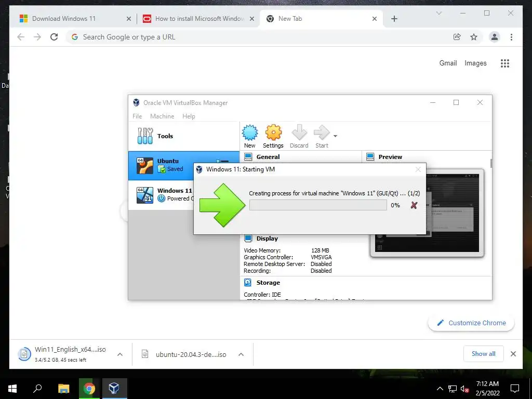The height and width of the screenshot is (399, 532).
Task: Click the muted volume tray icon
Action: 464,389
